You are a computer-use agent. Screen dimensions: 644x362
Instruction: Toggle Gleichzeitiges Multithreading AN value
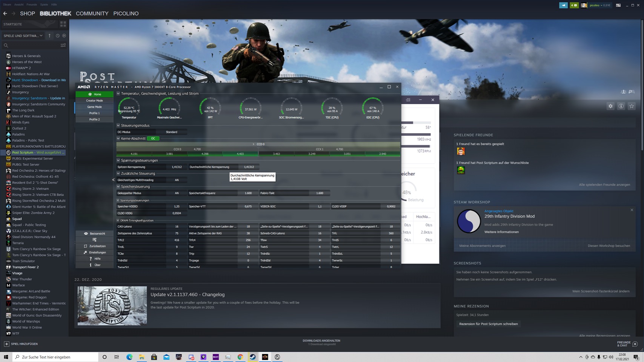177,180
